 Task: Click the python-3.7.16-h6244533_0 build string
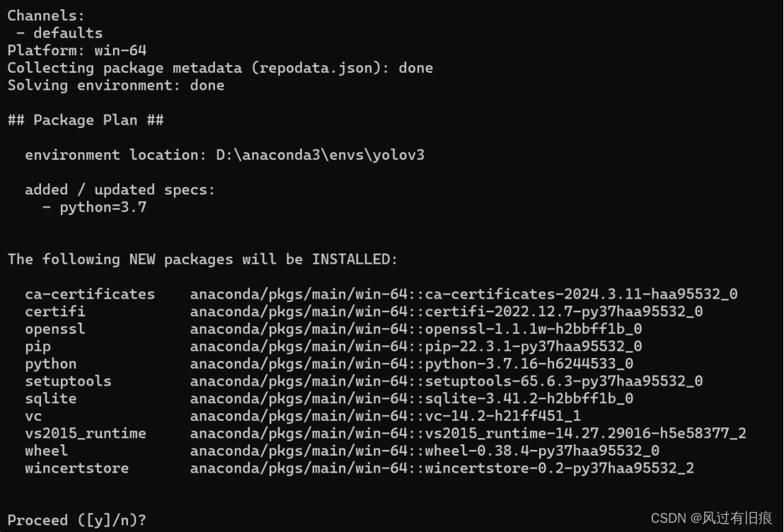click(x=529, y=364)
